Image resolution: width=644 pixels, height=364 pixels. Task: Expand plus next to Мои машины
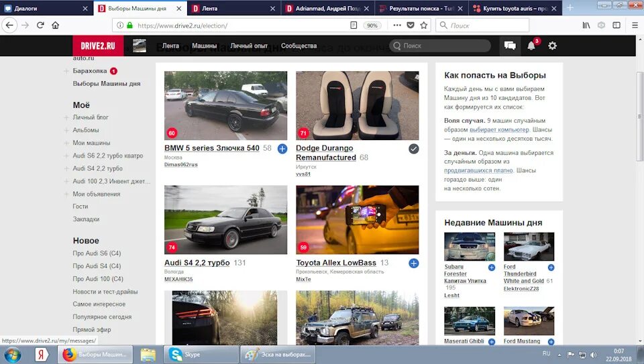[66, 143]
